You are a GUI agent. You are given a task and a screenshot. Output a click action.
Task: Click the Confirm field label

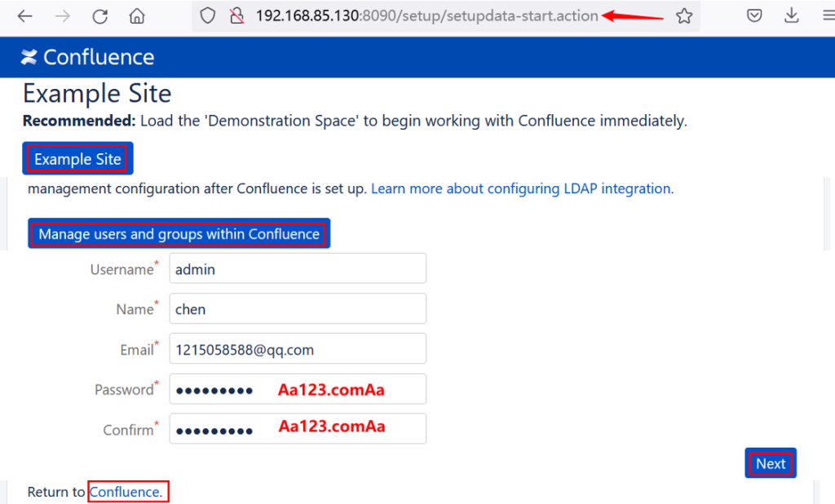128,430
